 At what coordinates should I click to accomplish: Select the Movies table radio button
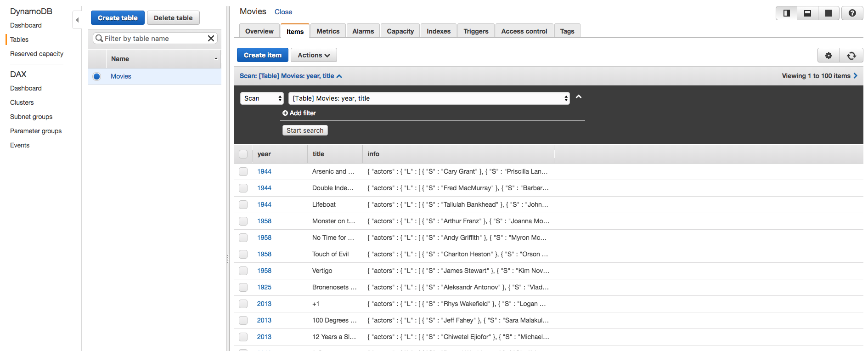97,76
